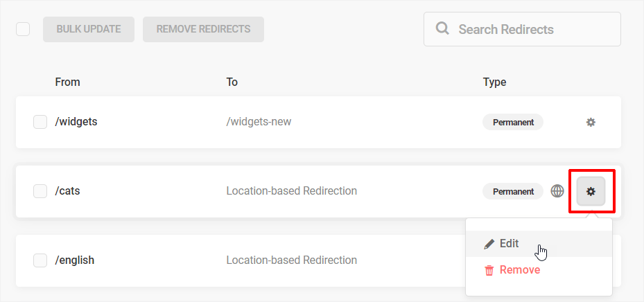Click the search magnifier icon
Screen dimensions: 644x302
(x=442, y=28)
